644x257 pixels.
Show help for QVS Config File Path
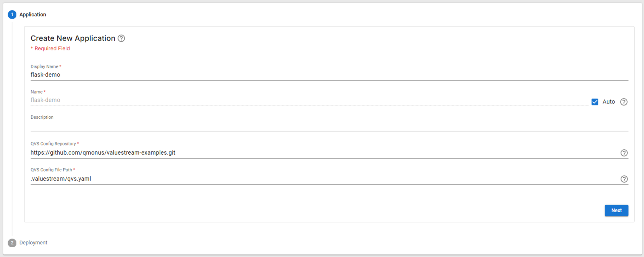pos(624,179)
